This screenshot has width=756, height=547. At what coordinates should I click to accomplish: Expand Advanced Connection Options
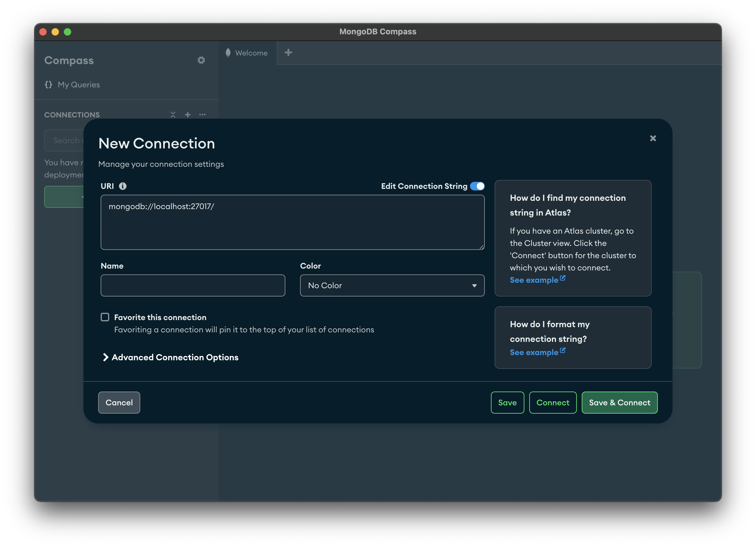(x=170, y=357)
